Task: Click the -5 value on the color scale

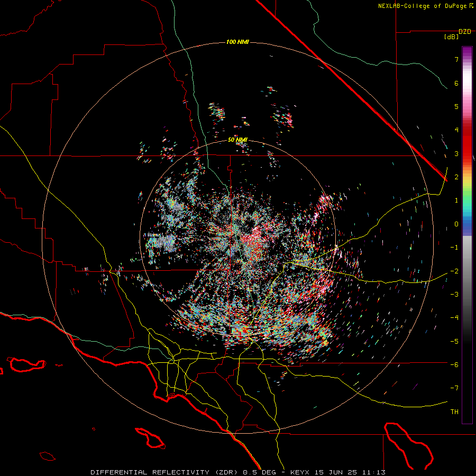Action: 454,342
